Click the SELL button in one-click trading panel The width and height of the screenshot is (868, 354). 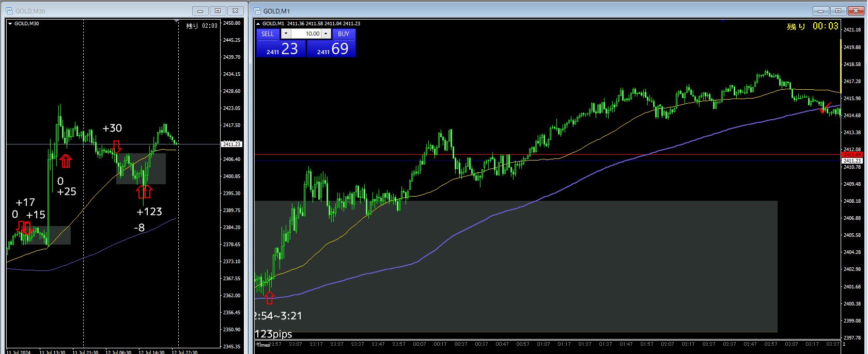(x=268, y=34)
